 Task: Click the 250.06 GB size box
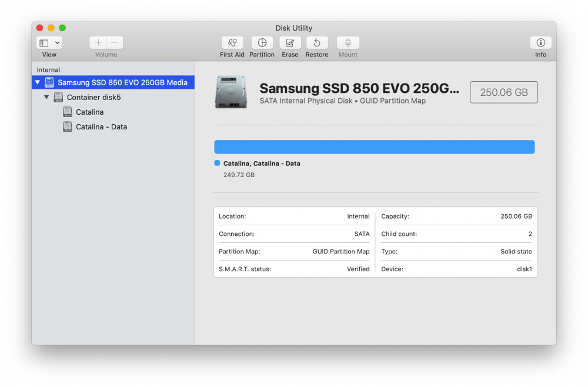click(x=504, y=92)
